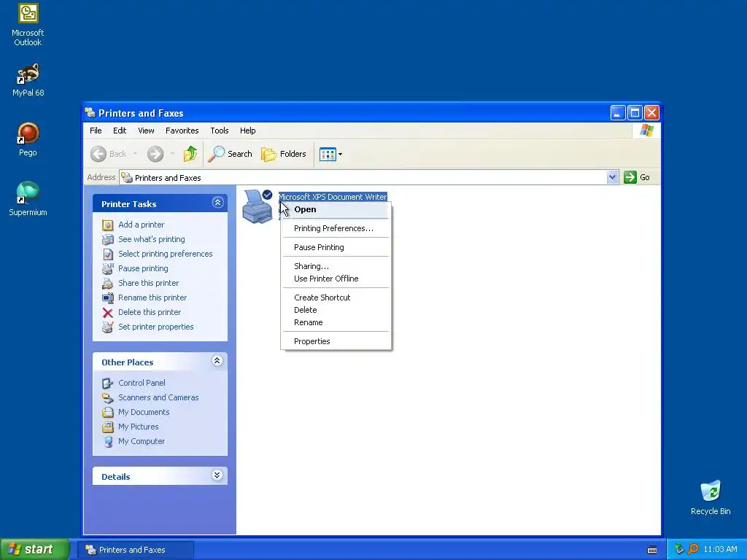Screen dimensions: 747x560
Task: Click the Microsoft XPS Document Writer label
Action: pos(333,197)
